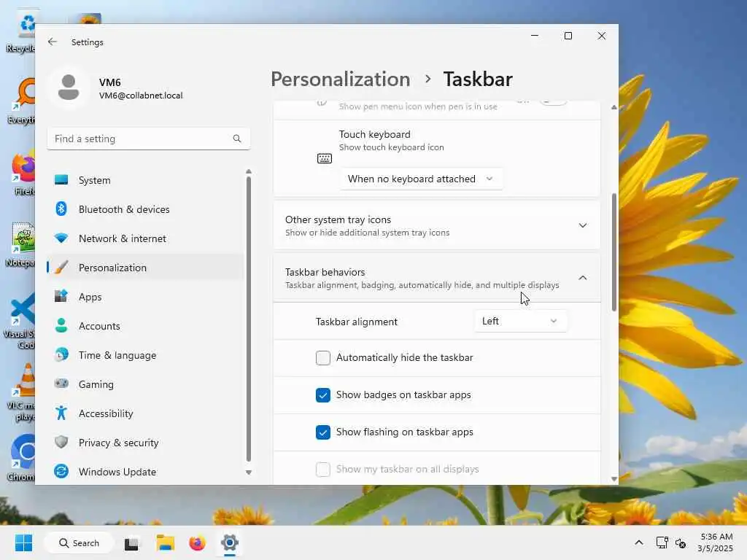The height and width of the screenshot is (560, 747).
Task: Click the Windows Update sync icon
Action: 61,472
